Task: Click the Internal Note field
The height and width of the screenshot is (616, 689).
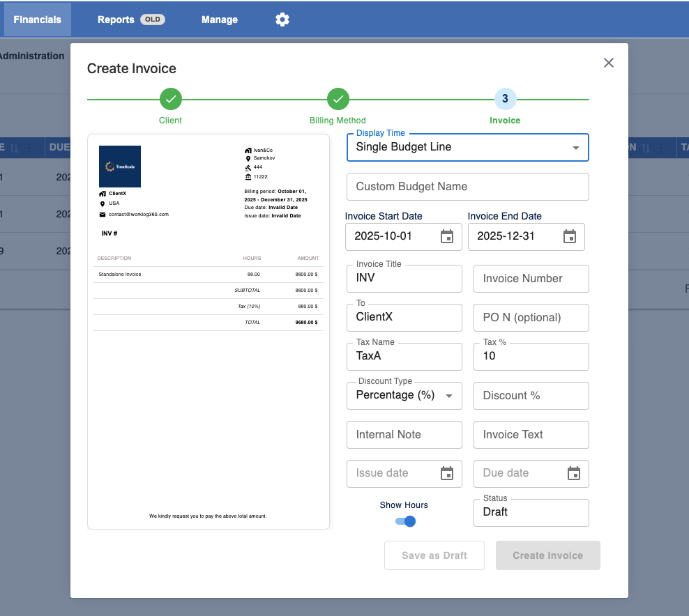Action: [x=404, y=435]
